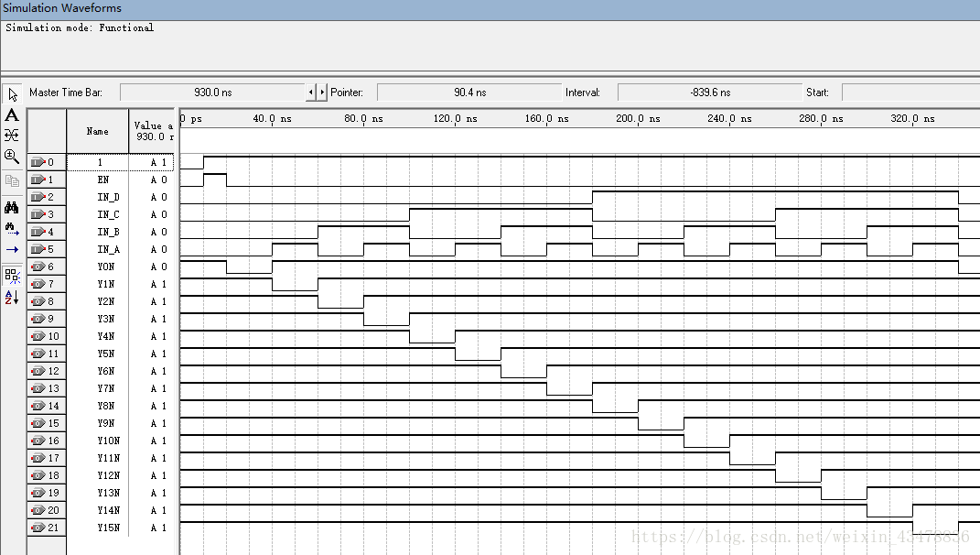The width and height of the screenshot is (980, 555).
Task: Select output pin icon for Y15N row
Action: (38, 528)
